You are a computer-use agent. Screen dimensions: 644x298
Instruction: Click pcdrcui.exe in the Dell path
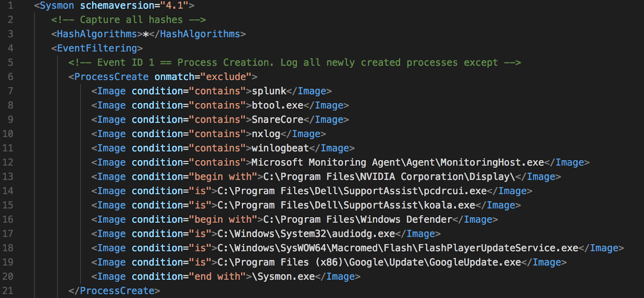[455, 191]
